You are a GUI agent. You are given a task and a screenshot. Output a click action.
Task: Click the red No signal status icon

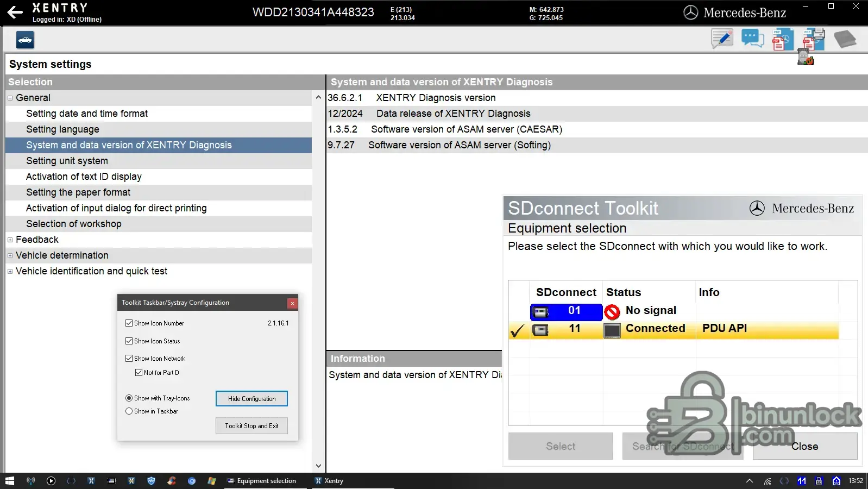[x=612, y=312]
